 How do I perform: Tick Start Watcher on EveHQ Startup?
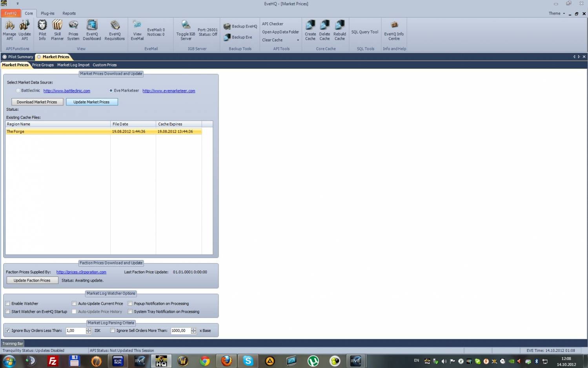click(x=7, y=312)
